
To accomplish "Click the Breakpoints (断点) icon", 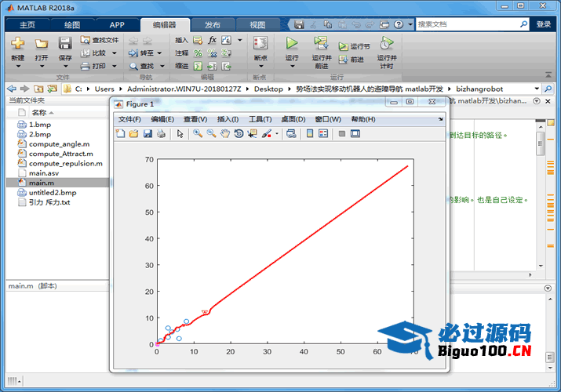I will pos(260,44).
